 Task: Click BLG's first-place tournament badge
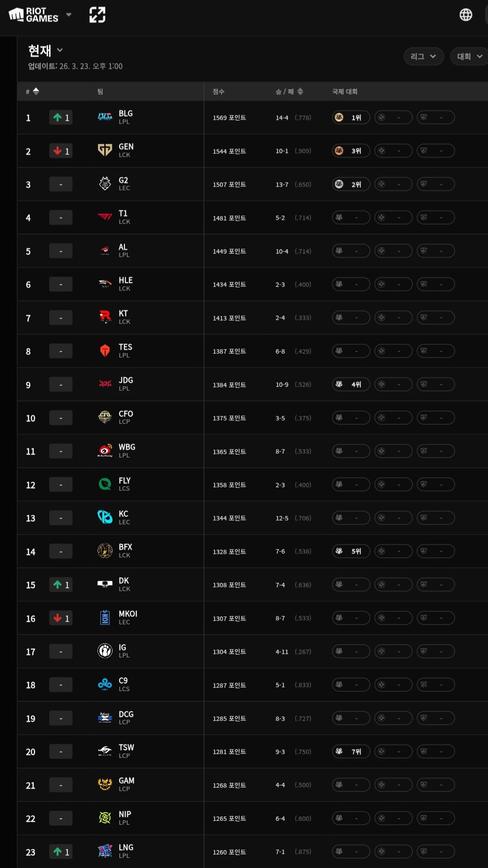tap(351, 117)
